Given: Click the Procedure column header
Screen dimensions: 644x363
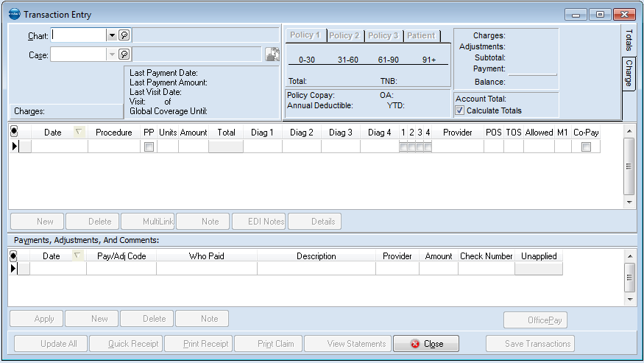Looking at the screenshot, I should click(x=114, y=132).
